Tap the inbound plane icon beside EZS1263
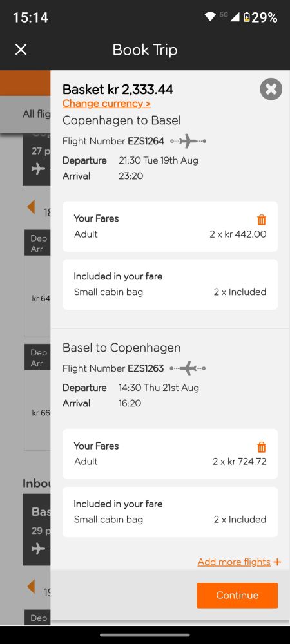The height and width of the screenshot is (644, 290). (188, 368)
